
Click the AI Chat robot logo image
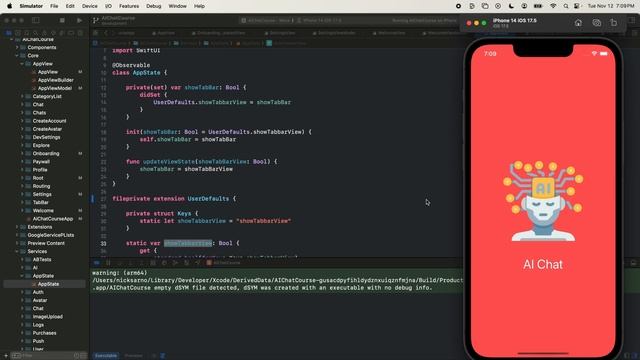[543, 201]
